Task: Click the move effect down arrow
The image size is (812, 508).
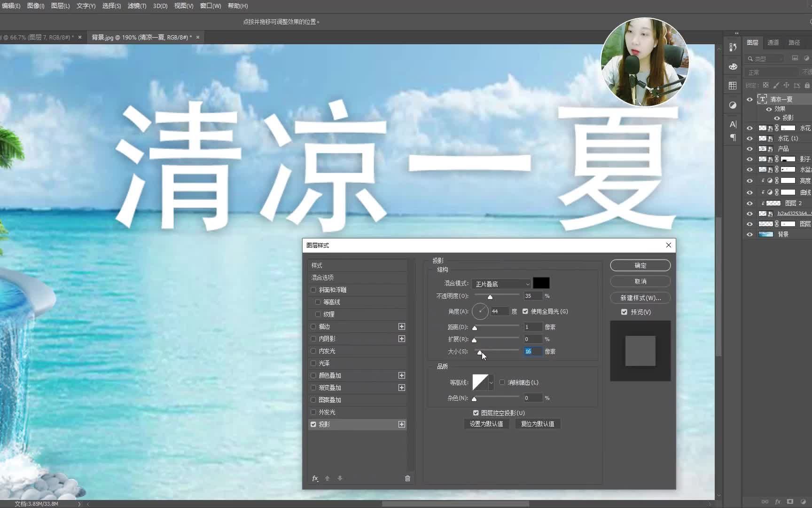Action: (340, 478)
